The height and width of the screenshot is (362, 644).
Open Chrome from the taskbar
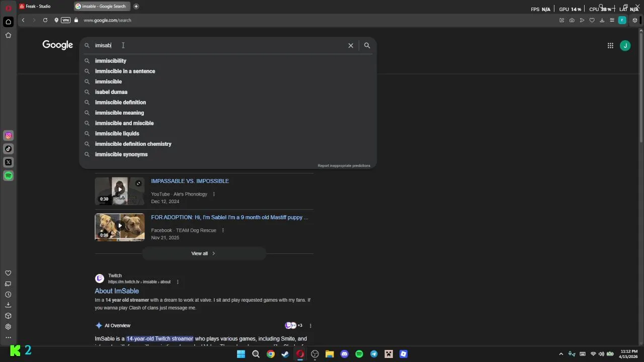click(x=271, y=354)
